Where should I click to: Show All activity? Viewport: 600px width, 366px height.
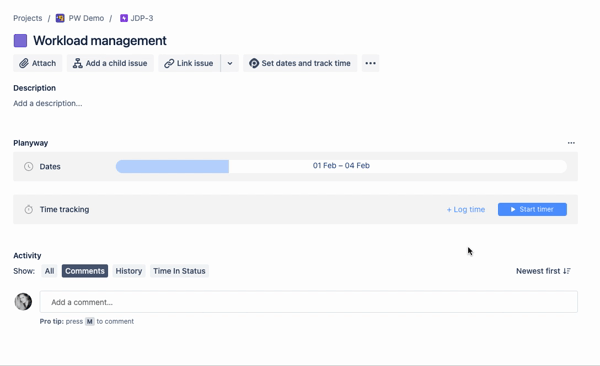click(49, 271)
